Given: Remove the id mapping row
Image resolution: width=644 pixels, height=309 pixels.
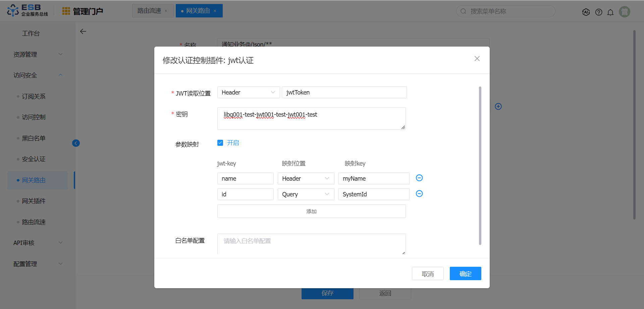Looking at the screenshot, I should [419, 194].
